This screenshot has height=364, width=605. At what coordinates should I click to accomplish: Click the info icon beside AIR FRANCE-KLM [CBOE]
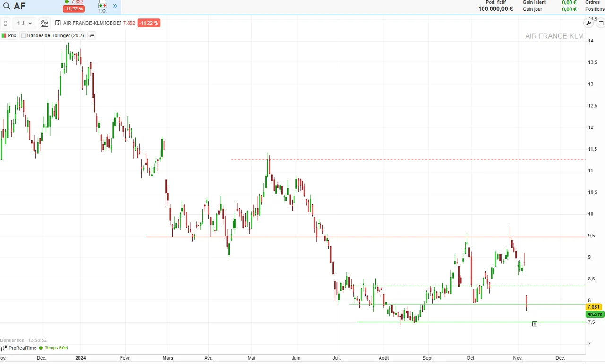tap(58, 23)
